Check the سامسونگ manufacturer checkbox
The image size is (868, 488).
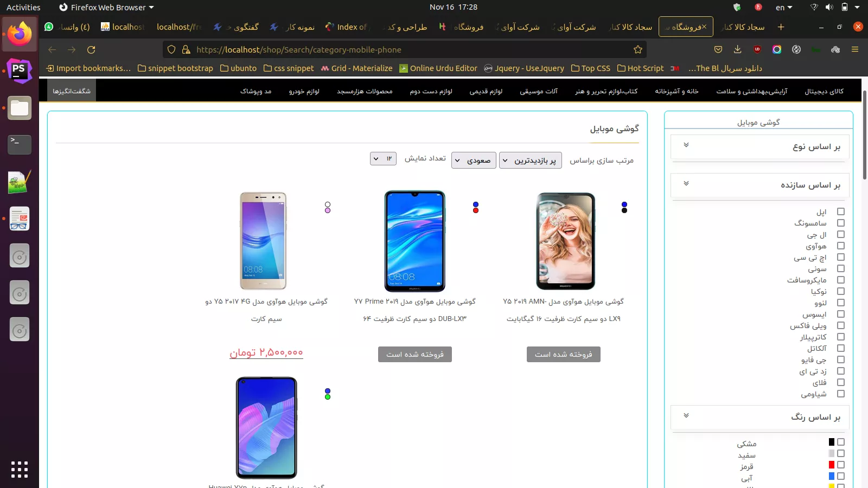click(841, 223)
